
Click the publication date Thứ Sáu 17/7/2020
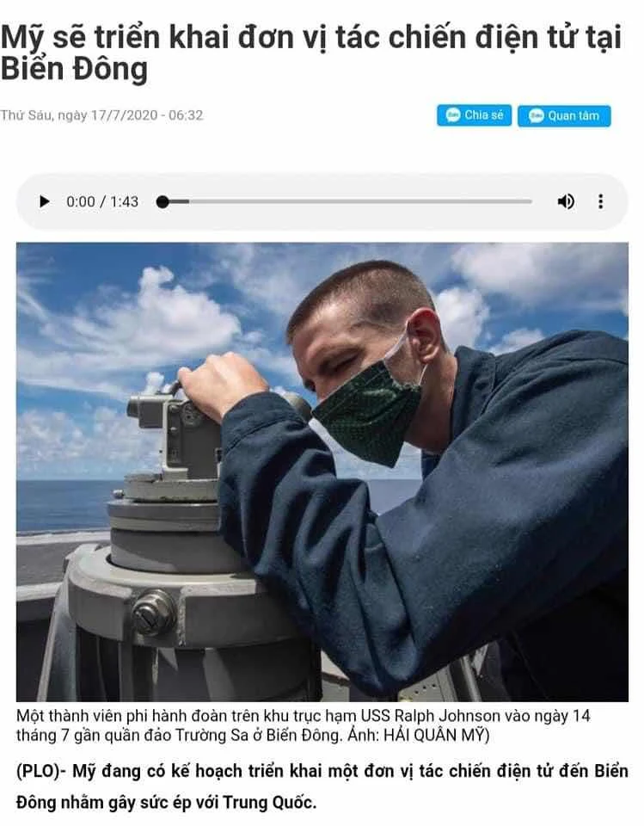point(101,115)
